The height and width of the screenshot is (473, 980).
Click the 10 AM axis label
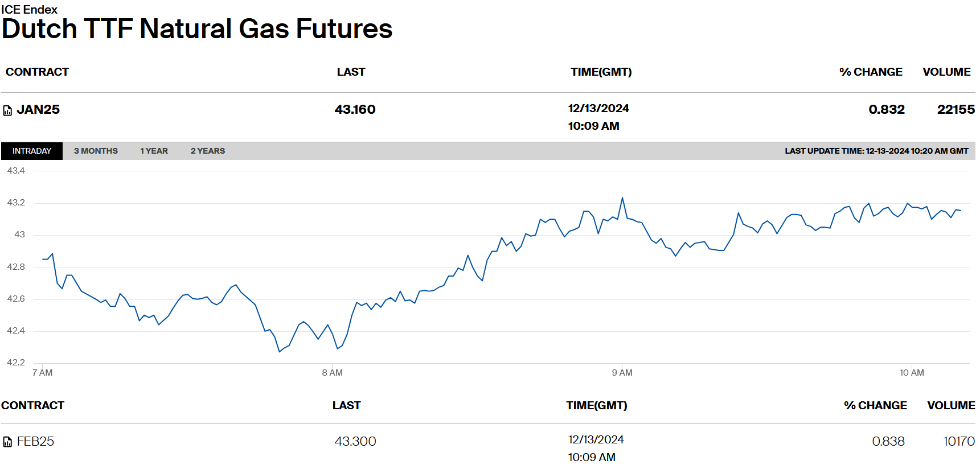[x=912, y=373]
